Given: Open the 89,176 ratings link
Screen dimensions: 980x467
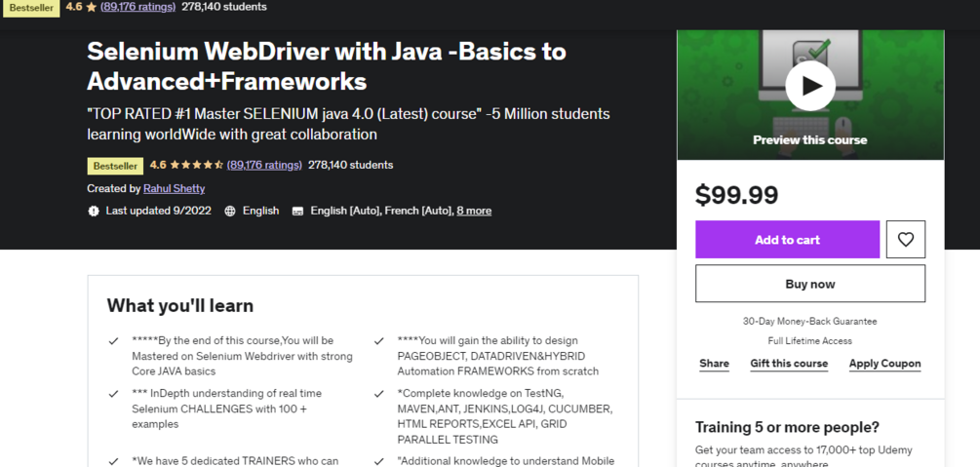Looking at the screenshot, I should 264,165.
